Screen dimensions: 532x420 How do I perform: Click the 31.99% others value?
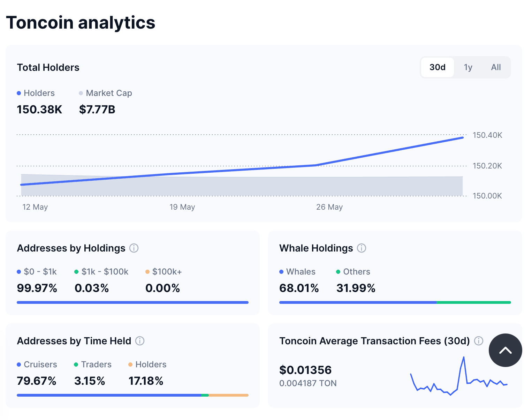pos(356,288)
